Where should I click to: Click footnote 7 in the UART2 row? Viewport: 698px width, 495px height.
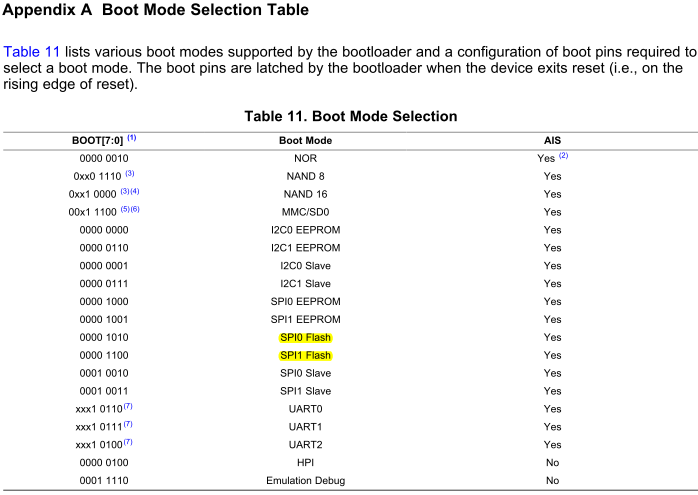tap(128, 443)
